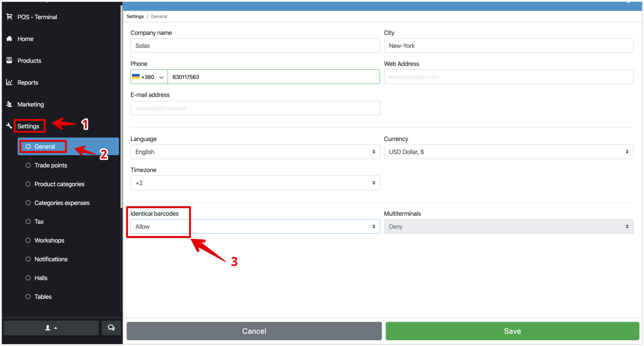Choose the Tax settings radio option
This screenshot has height=346, width=644.
(28, 221)
